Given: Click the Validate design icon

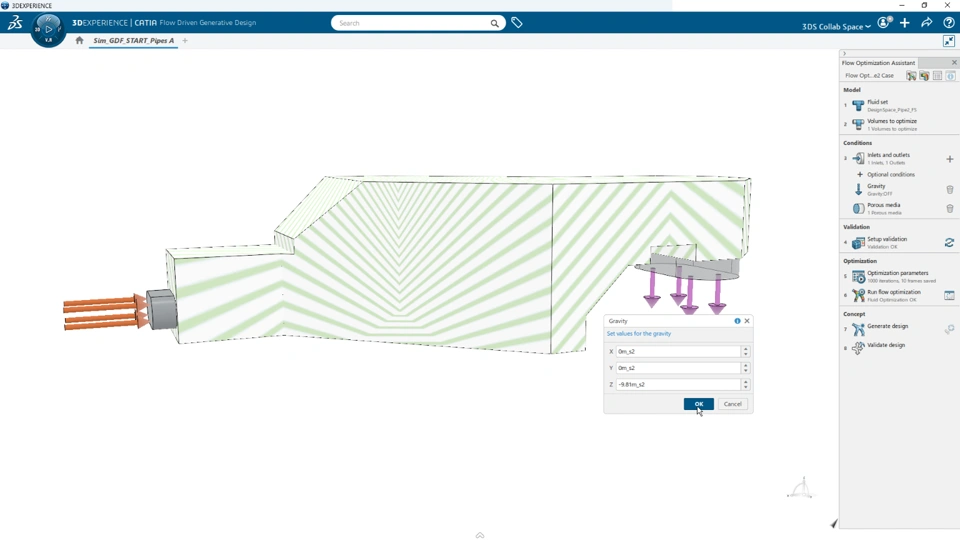Looking at the screenshot, I should pyautogui.click(x=858, y=348).
